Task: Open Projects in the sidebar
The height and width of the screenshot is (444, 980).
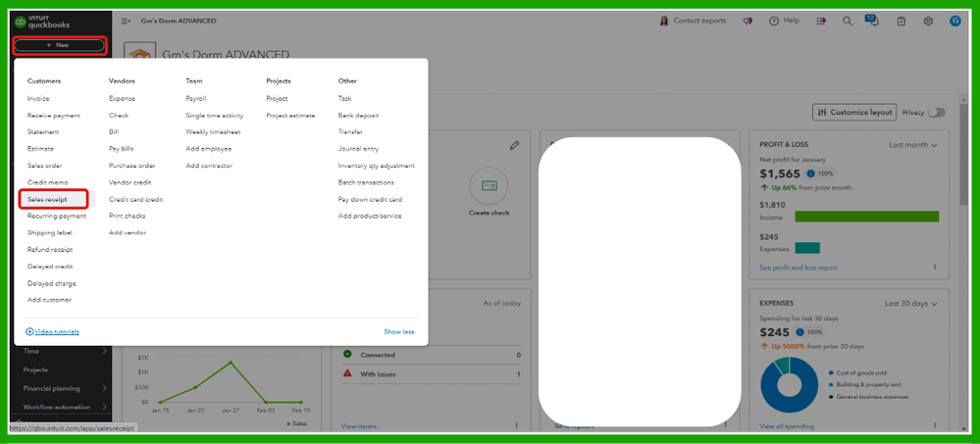Action: coord(35,370)
